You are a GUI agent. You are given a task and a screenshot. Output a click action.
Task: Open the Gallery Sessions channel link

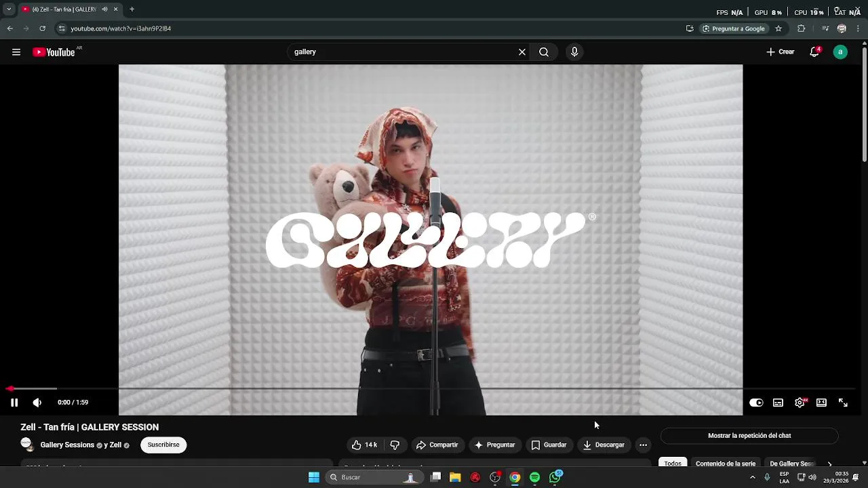[x=67, y=445]
